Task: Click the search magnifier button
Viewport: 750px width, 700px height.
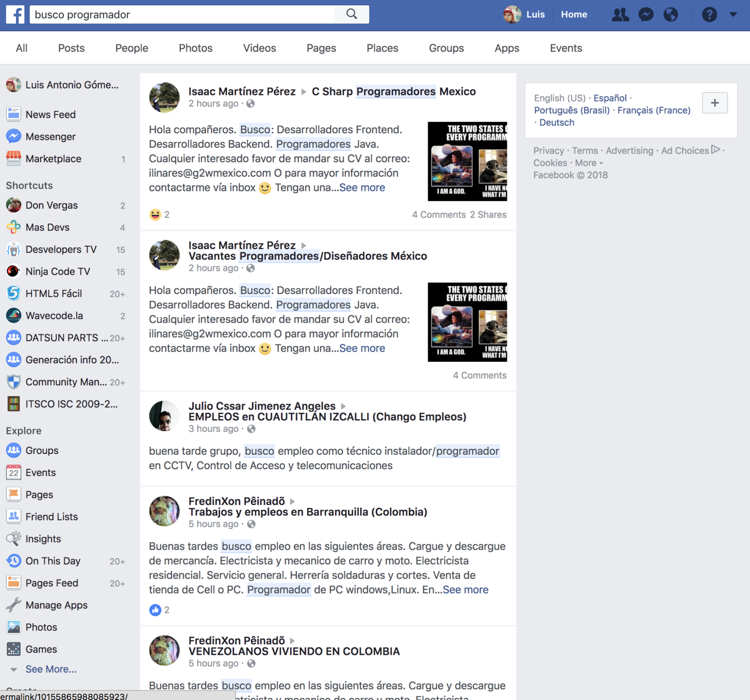Action: point(352,15)
